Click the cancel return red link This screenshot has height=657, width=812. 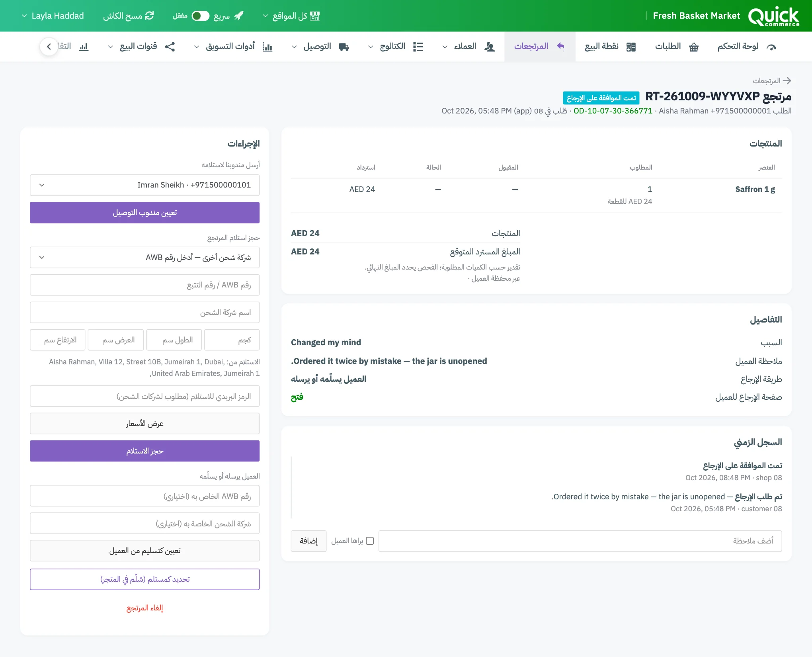[144, 608]
